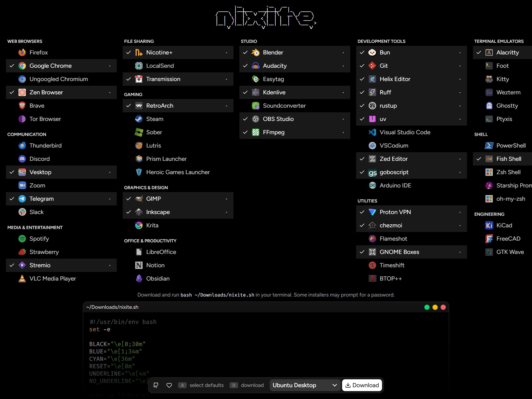The width and height of the screenshot is (532, 399).
Task: Click the Prism Launcher cube icon
Action: [139, 159]
